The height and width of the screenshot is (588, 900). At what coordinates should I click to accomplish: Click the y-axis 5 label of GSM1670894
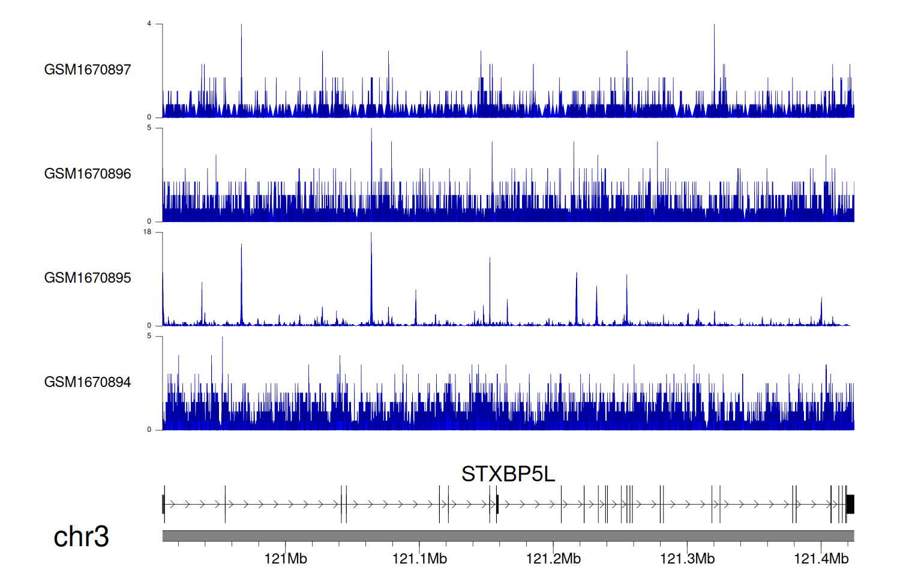click(x=149, y=336)
